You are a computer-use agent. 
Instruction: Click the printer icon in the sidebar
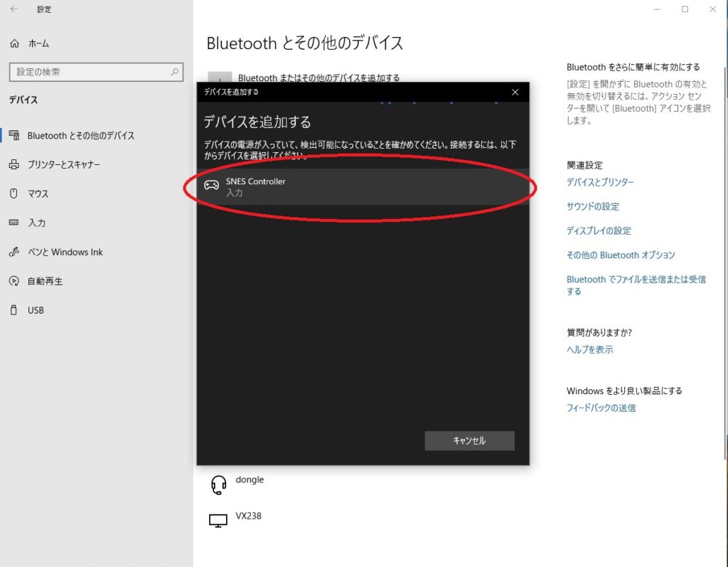14,164
